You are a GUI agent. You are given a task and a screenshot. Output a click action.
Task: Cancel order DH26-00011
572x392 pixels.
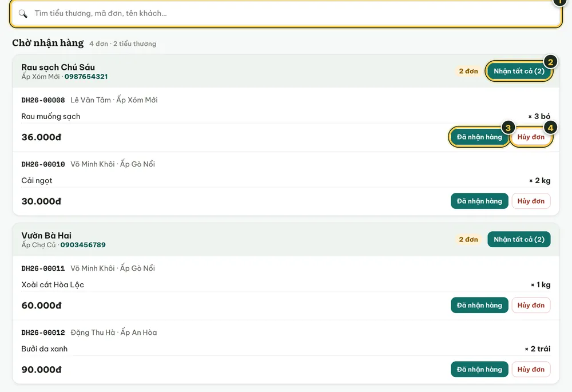tap(531, 305)
